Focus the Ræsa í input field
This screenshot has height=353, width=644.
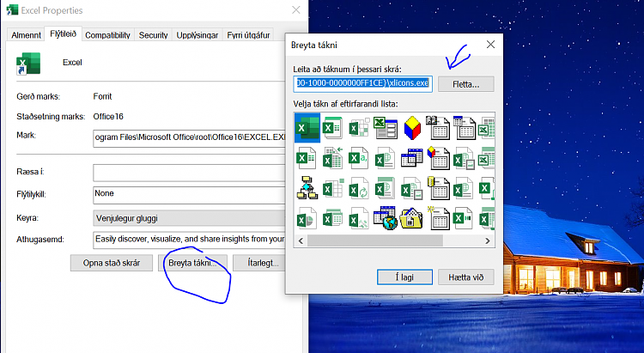pyautogui.click(x=190, y=173)
